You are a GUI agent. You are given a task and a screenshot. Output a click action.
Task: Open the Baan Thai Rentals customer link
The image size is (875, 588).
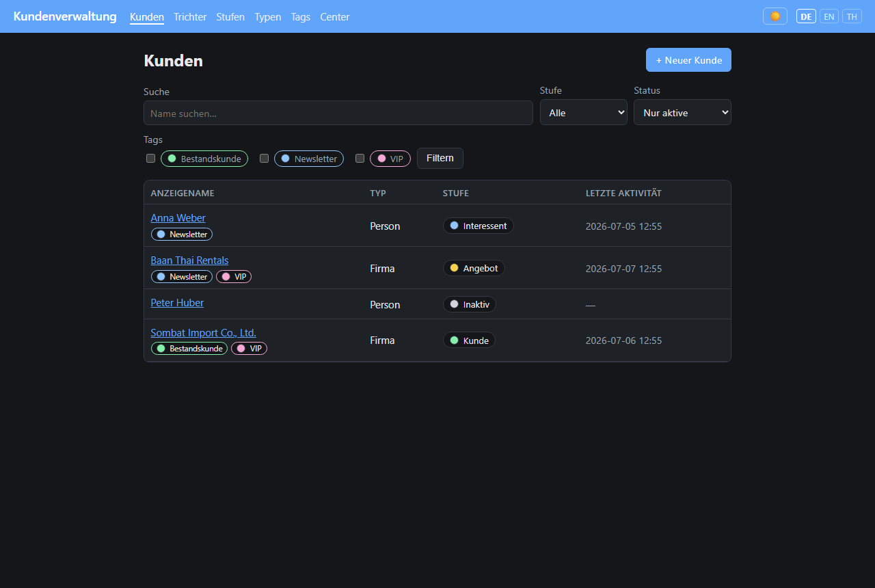(190, 260)
